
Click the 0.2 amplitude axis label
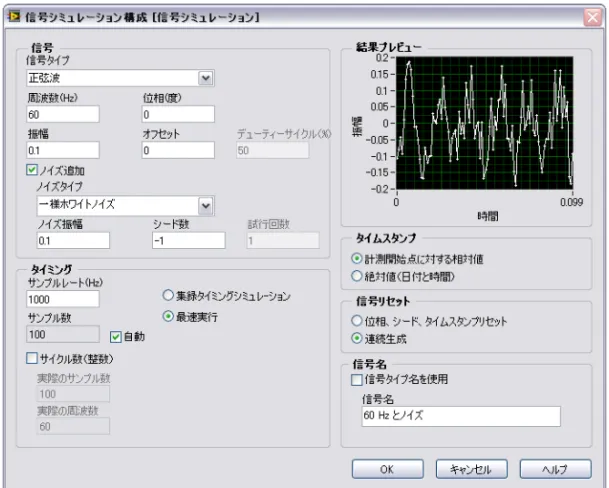382,58
